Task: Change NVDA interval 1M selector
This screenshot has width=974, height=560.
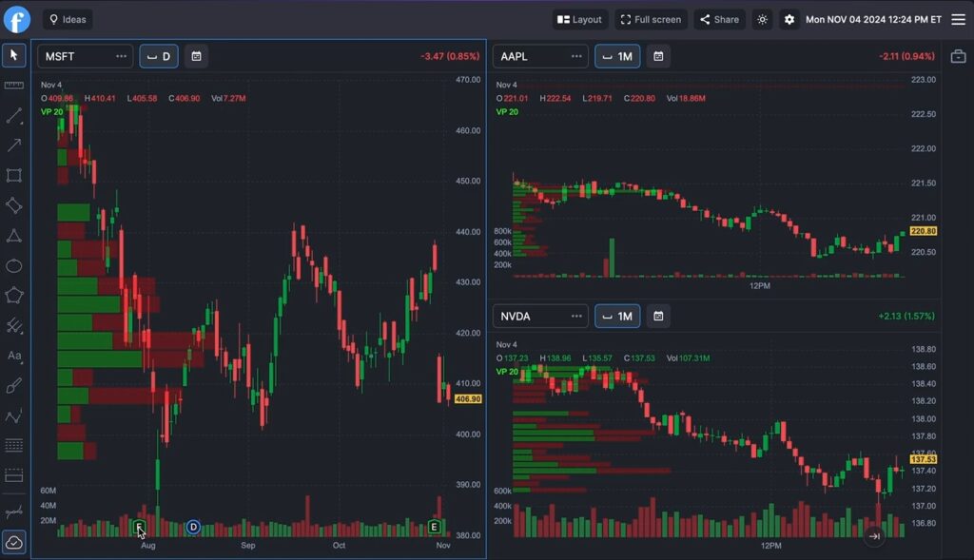Action: point(617,316)
